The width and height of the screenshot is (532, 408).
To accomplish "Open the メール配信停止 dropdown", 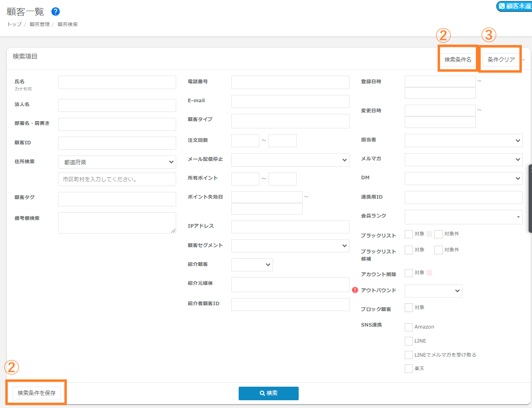I will (290, 160).
